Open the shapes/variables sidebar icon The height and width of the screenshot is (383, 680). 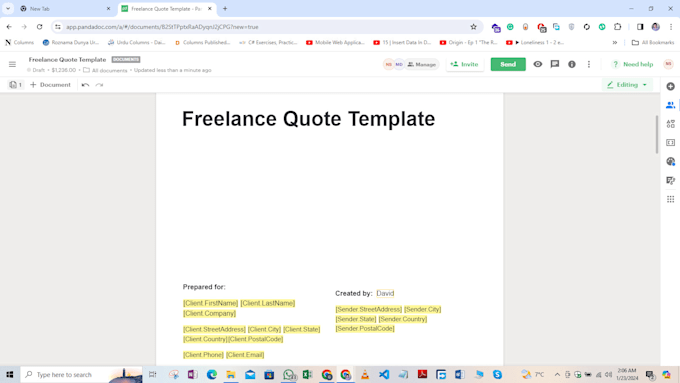tap(670, 124)
